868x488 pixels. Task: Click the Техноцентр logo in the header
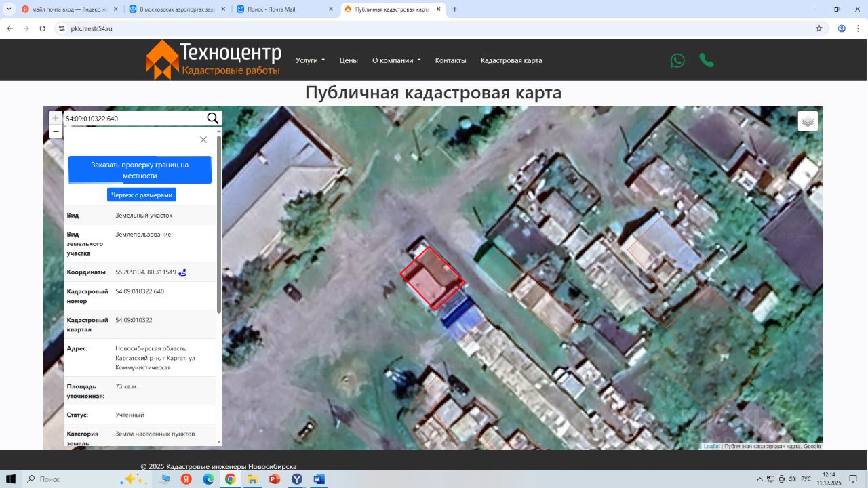click(214, 60)
